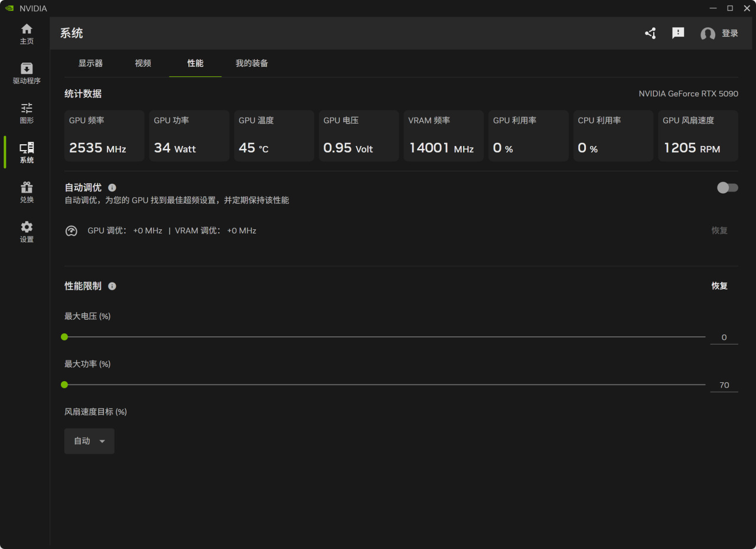Click the 最大电压 slider handle
The width and height of the screenshot is (756, 549).
pos(64,337)
